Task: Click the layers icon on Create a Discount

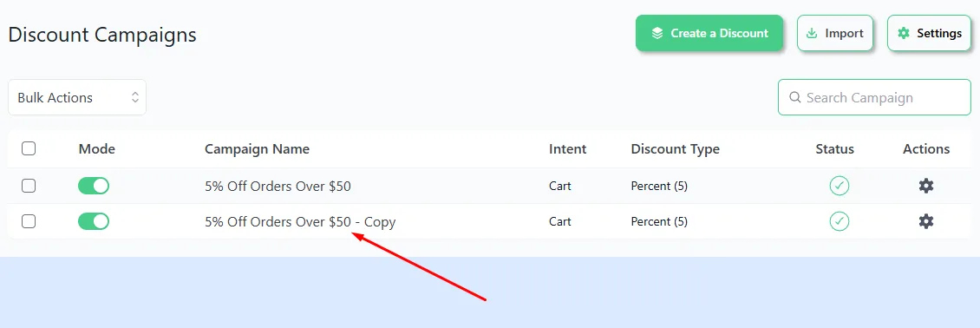Action: point(657,33)
